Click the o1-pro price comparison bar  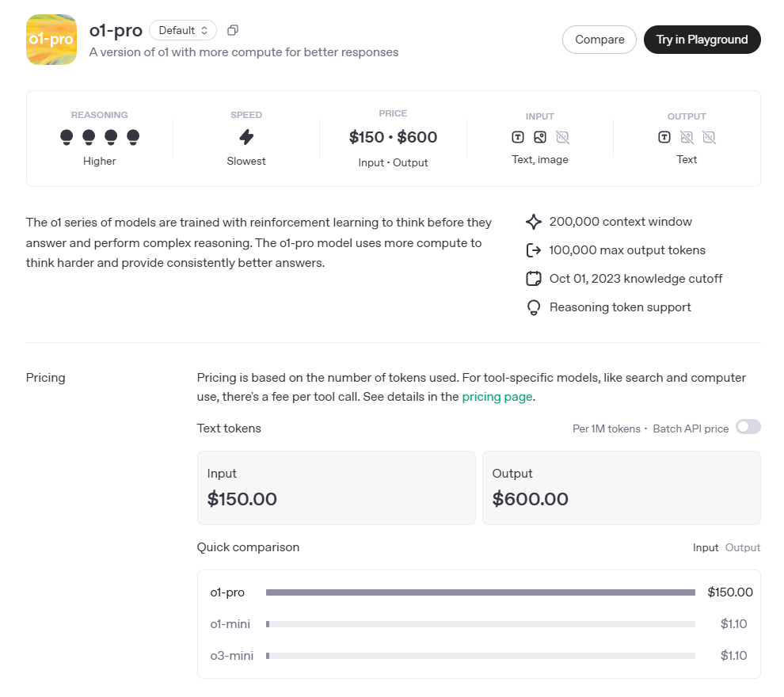click(481, 592)
